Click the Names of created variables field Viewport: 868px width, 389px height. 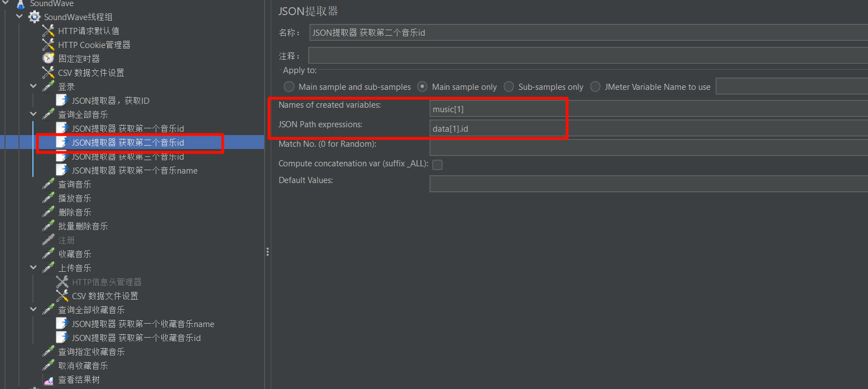point(649,109)
